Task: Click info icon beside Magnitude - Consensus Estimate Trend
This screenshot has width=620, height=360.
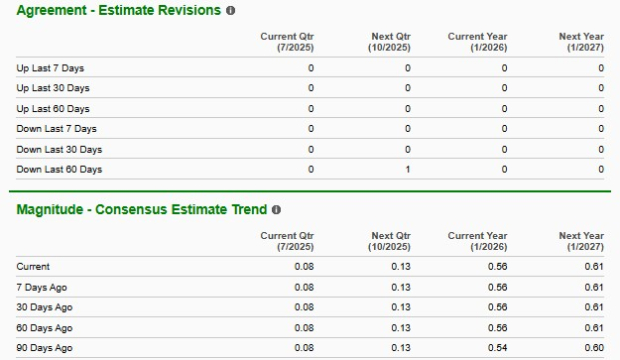Action: click(276, 210)
